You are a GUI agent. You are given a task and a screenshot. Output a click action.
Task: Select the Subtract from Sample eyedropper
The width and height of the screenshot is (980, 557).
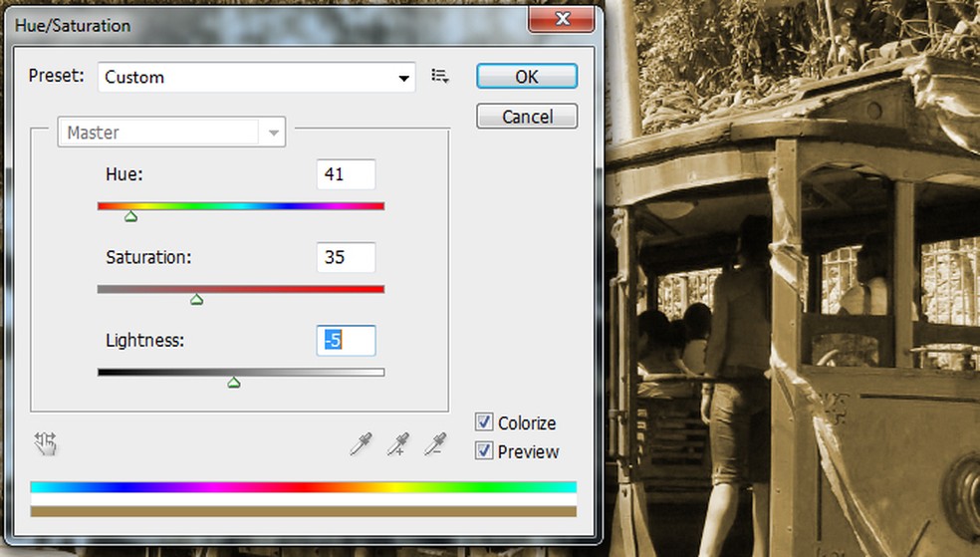435,443
